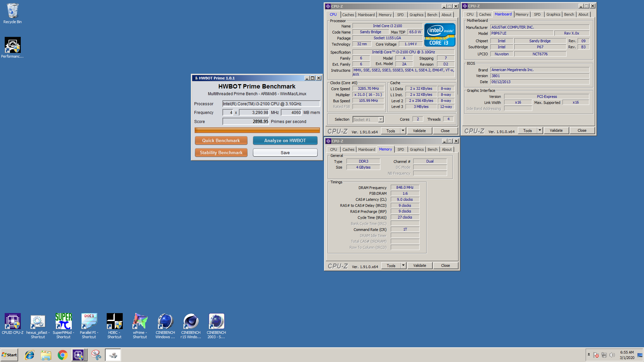Click the Action Center flag tray icon
644x362 pixels.
pyautogui.click(x=596, y=355)
